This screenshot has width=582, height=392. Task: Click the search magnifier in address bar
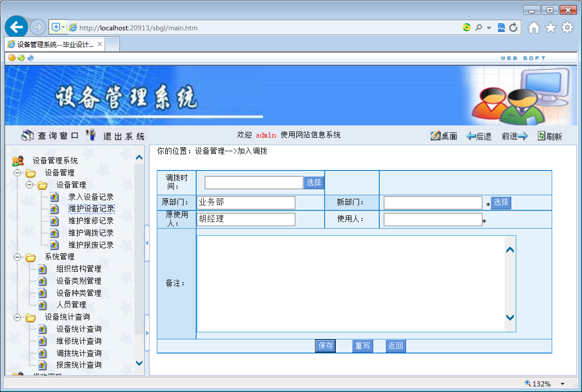point(479,27)
